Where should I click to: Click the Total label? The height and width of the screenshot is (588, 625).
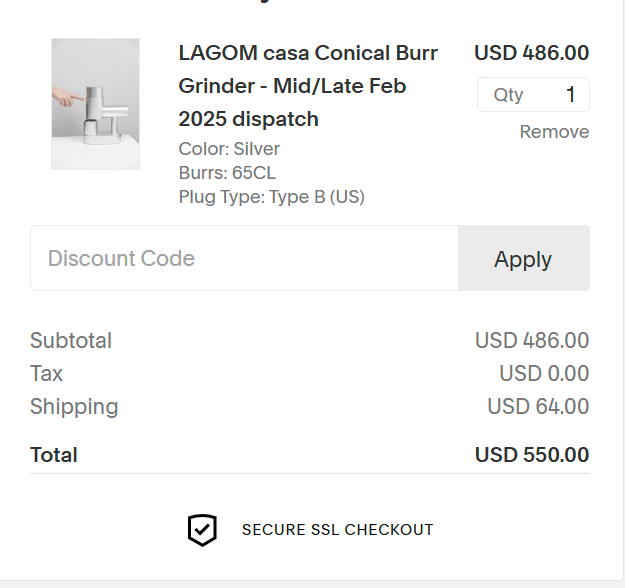tap(54, 455)
